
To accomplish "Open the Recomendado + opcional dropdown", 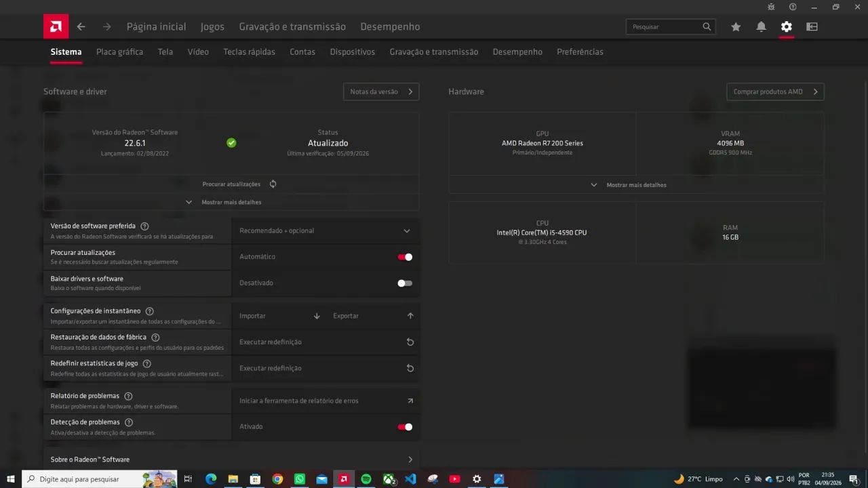I will [x=325, y=230].
